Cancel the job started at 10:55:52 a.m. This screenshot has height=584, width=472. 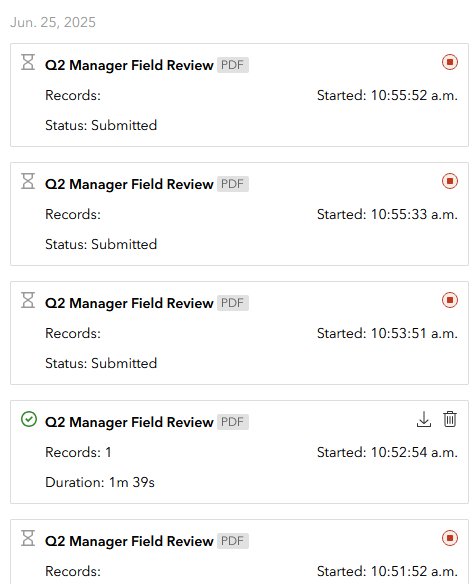click(x=450, y=62)
